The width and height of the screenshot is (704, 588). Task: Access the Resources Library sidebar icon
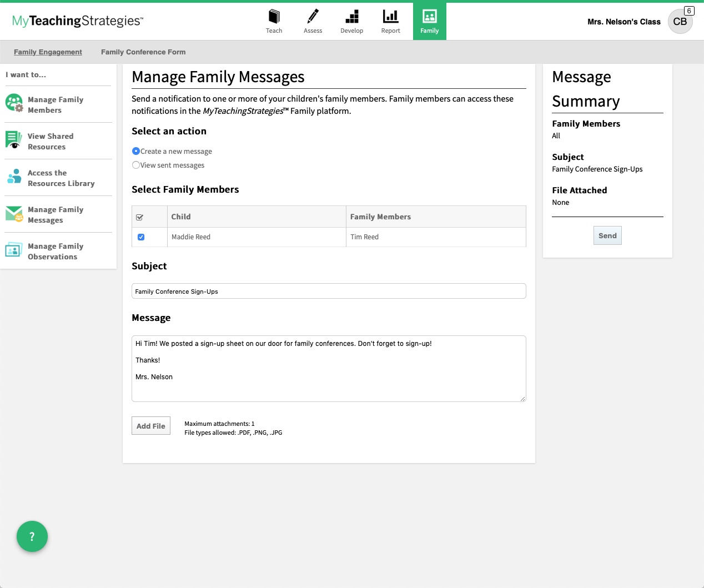click(x=13, y=177)
